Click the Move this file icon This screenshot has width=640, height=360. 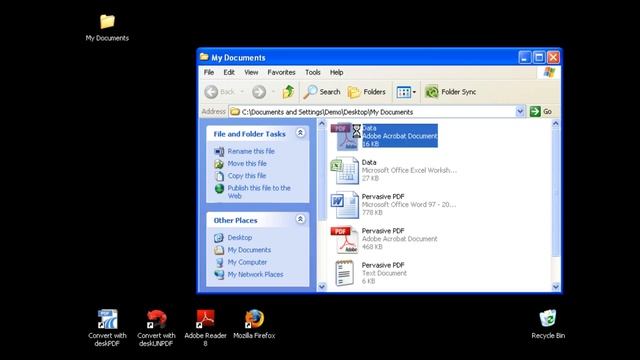tap(219, 164)
